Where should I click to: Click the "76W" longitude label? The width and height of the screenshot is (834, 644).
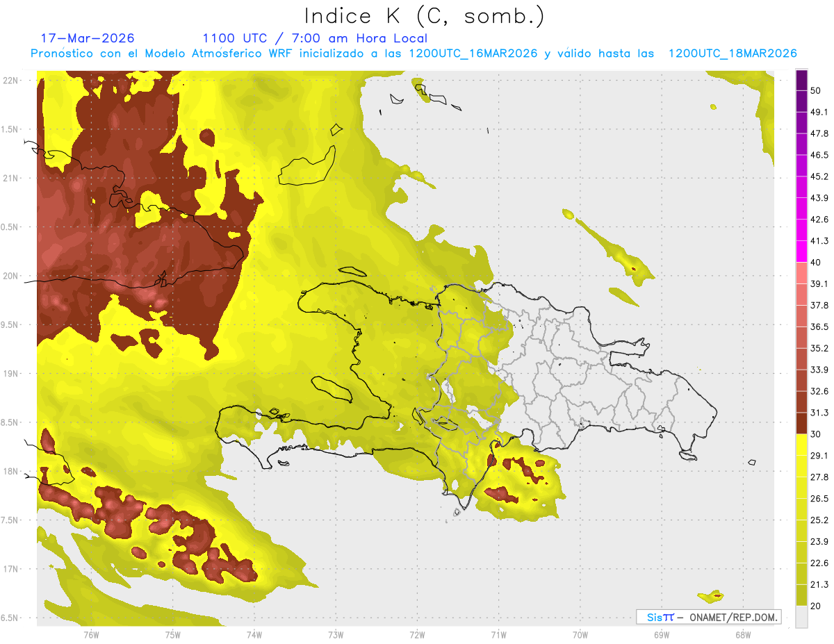tap(91, 634)
